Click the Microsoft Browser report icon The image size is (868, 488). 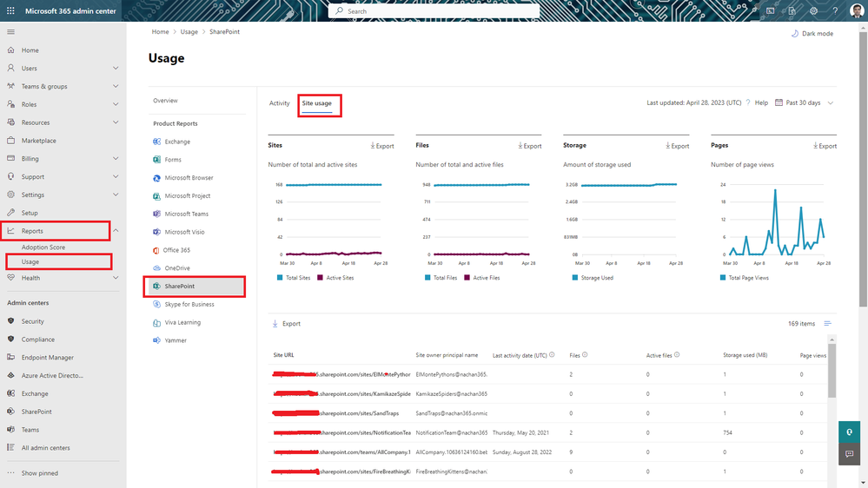tap(156, 178)
